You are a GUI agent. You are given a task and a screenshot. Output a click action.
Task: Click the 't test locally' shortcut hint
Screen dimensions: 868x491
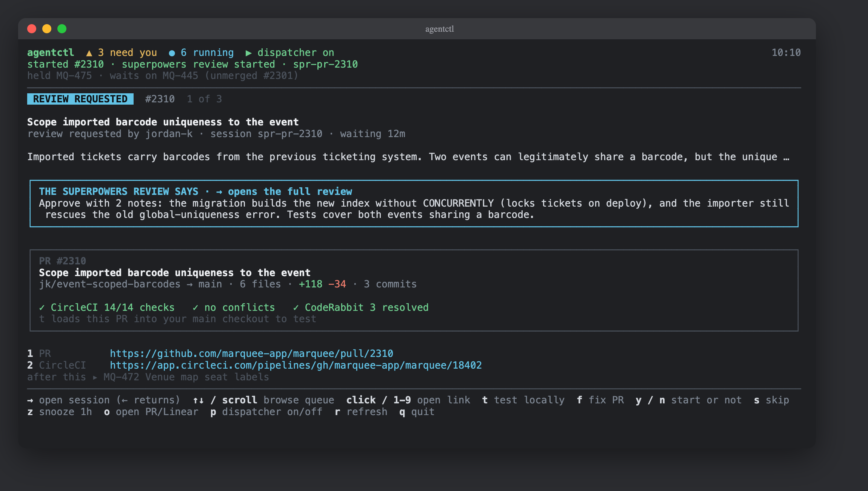523,400
